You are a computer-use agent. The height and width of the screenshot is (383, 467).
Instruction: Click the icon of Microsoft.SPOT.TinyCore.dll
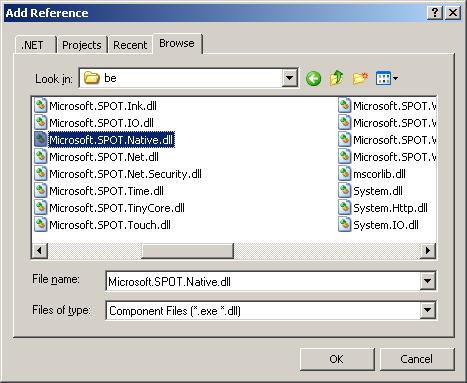(41, 208)
